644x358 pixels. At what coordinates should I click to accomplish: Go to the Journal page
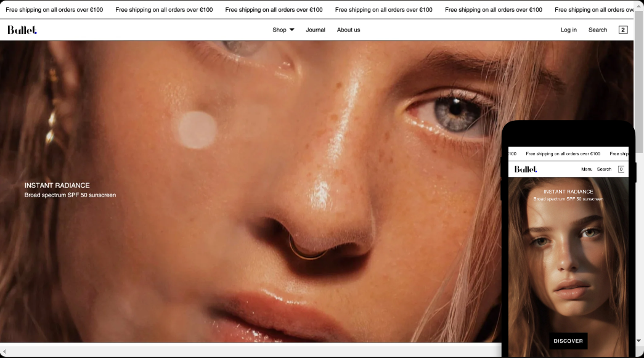(x=316, y=30)
